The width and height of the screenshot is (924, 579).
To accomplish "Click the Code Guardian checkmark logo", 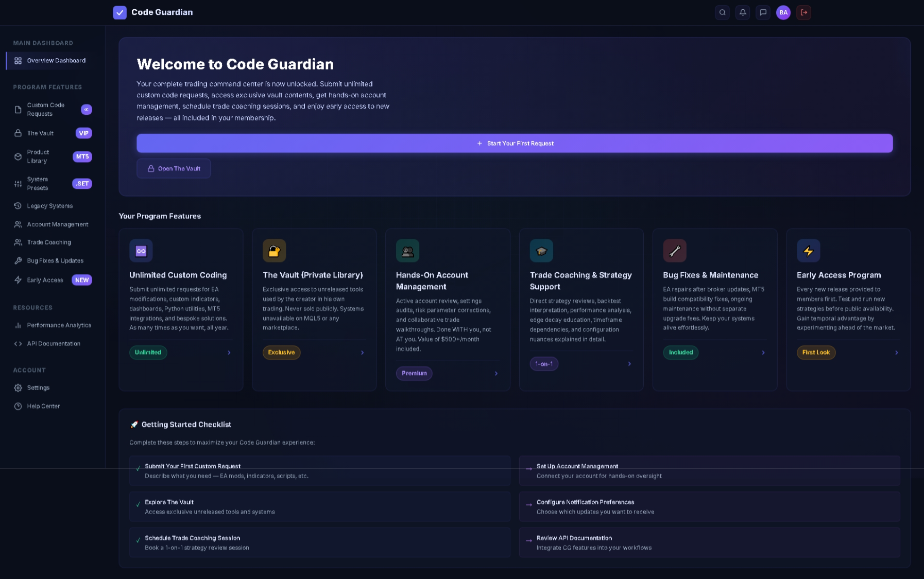I will coord(119,12).
